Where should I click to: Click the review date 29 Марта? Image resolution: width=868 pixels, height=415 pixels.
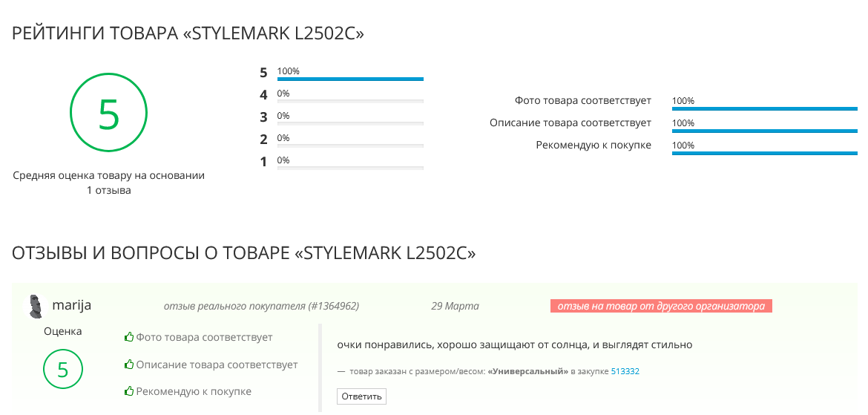(455, 306)
